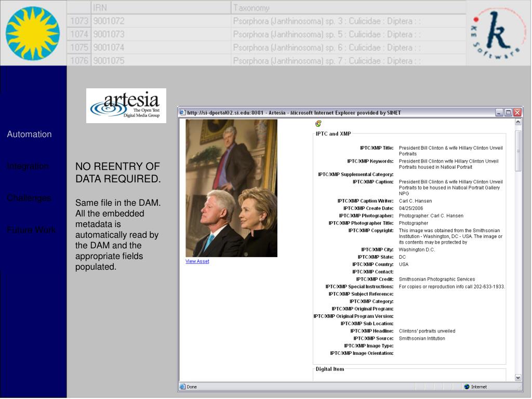
Task: Click the IRN column header
Action: [x=161, y=7]
